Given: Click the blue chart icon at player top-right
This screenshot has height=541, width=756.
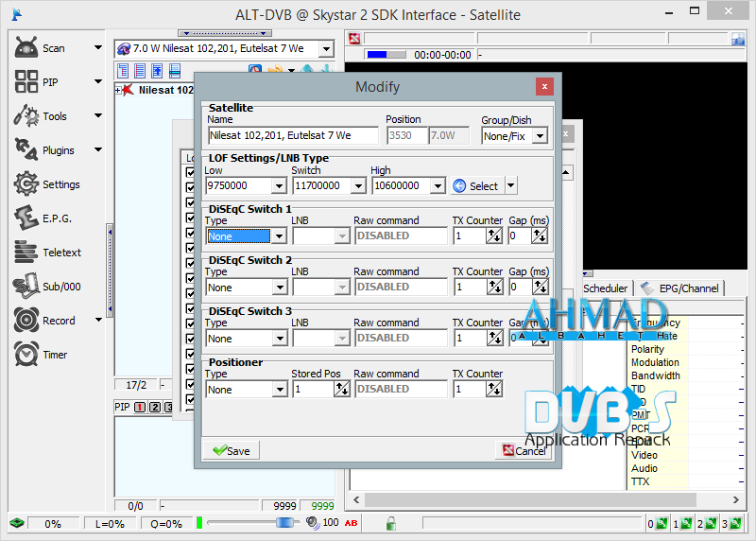Looking at the screenshot, I should click(738, 39).
